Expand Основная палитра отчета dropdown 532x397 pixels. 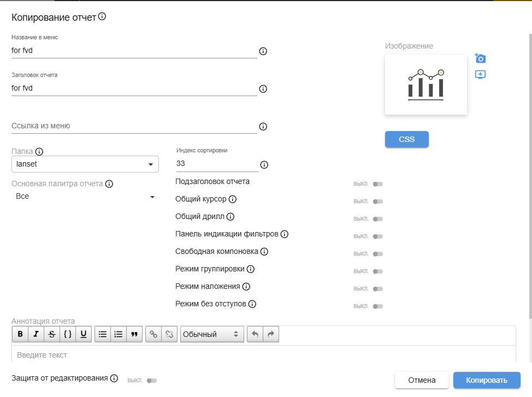(85, 197)
